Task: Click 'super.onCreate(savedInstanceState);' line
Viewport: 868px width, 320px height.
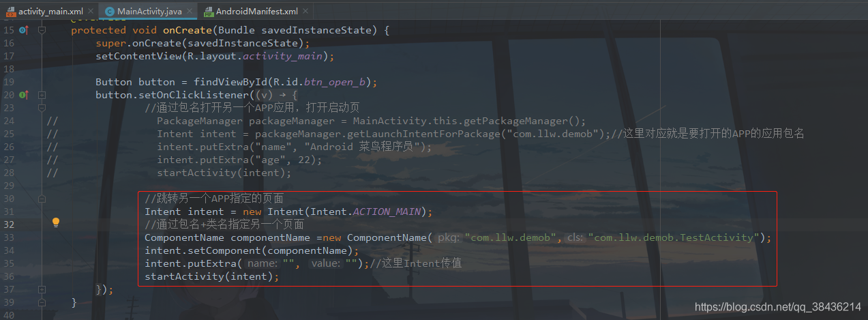Action: (x=203, y=43)
